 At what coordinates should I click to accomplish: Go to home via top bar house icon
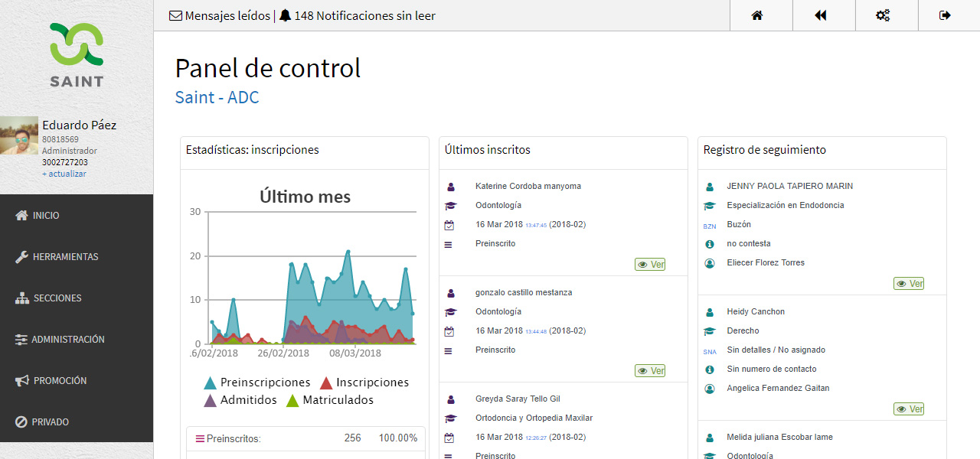click(757, 15)
